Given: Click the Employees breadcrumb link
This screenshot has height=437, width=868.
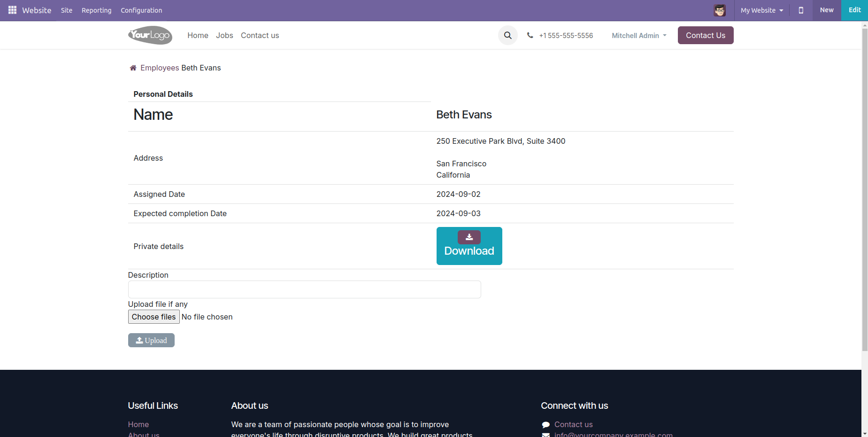Looking at the screenshot, I should (x=160, y=68).
